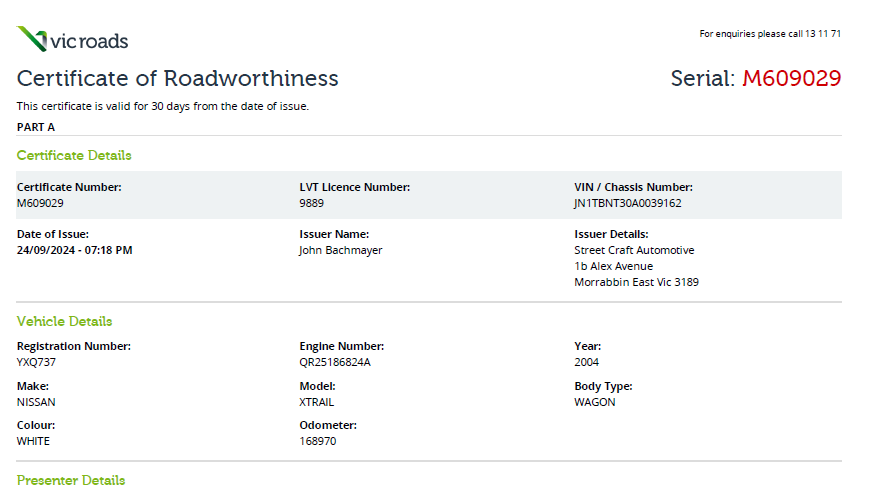Click the body type value WAGON
Screen dimensions: 874x492
click(x=595, y=402)
